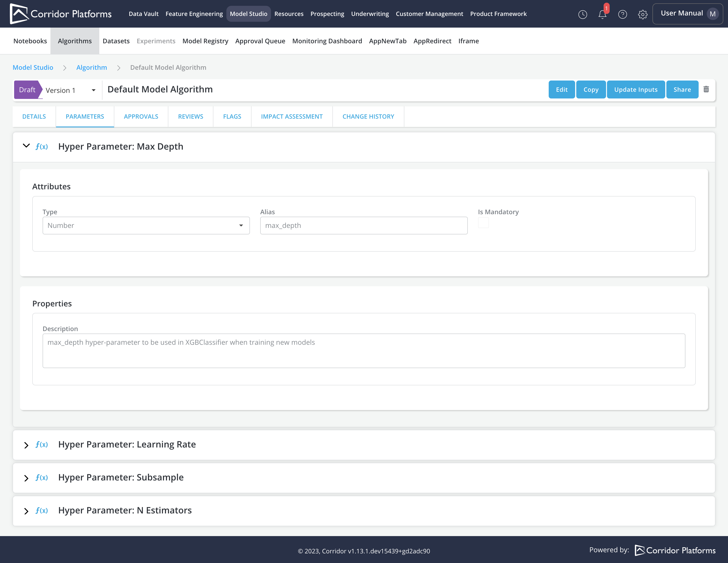Image resolution: width=728 pixels, height=563 pixels.
Task: Open the settings gear icon
Action: 642,14
